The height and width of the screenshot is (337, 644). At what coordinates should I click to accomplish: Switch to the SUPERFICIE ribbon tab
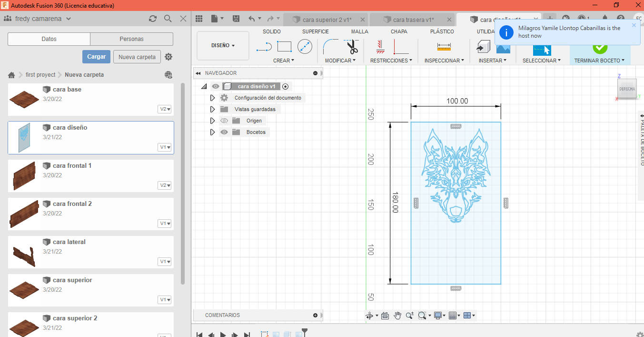(x=316, y=31)
